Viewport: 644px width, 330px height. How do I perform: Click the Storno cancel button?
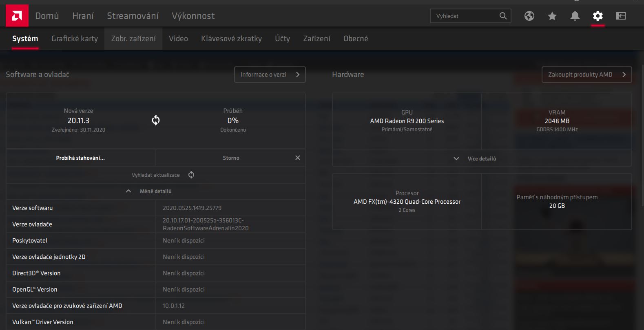click(x=231, y=158)
